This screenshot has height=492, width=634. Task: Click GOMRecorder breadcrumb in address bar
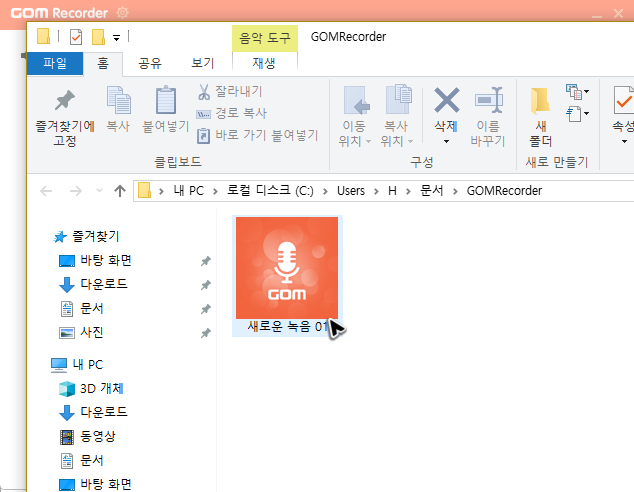click(x=504, y=191)
